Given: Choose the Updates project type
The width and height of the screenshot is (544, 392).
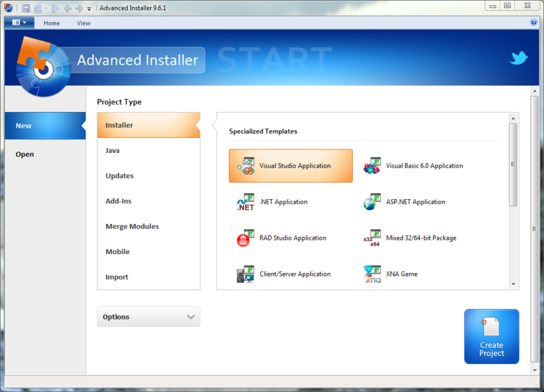Looking at the screenshot, I should tap(148, 176).
